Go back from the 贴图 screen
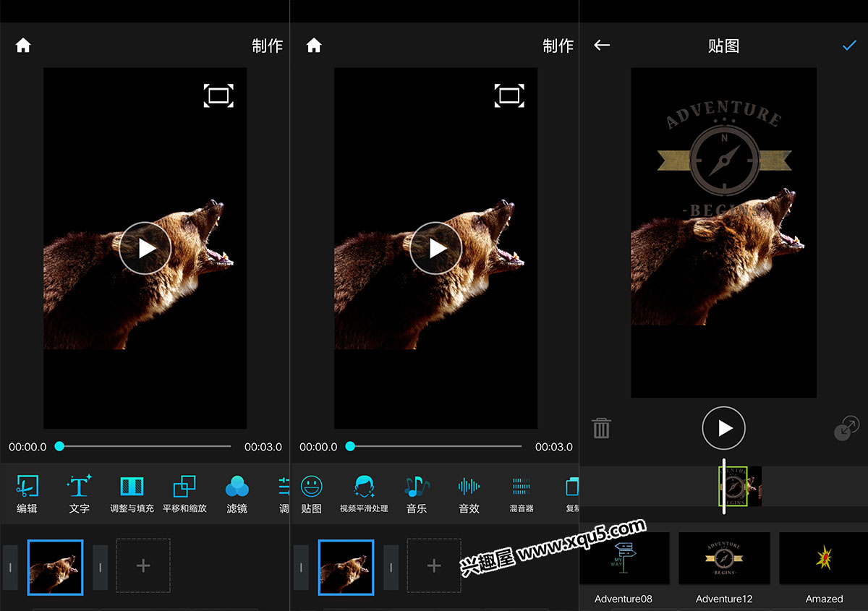 pos(602,46)
